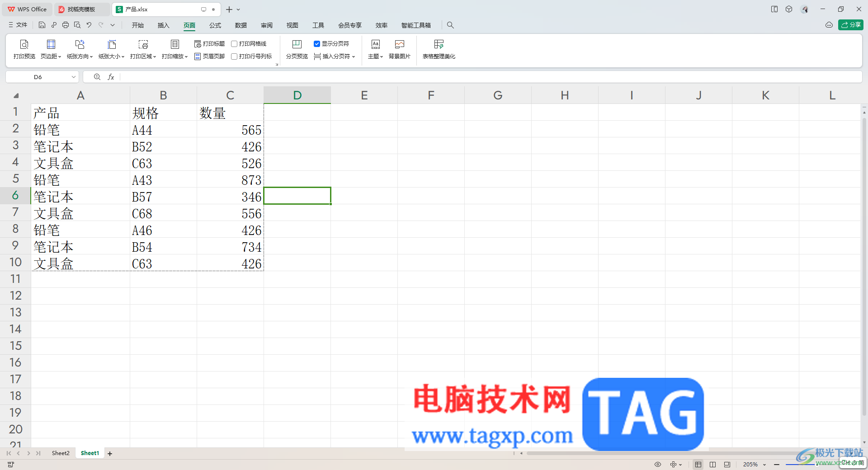
Task: Click the green 分享 share button
Action: point(851,25)
